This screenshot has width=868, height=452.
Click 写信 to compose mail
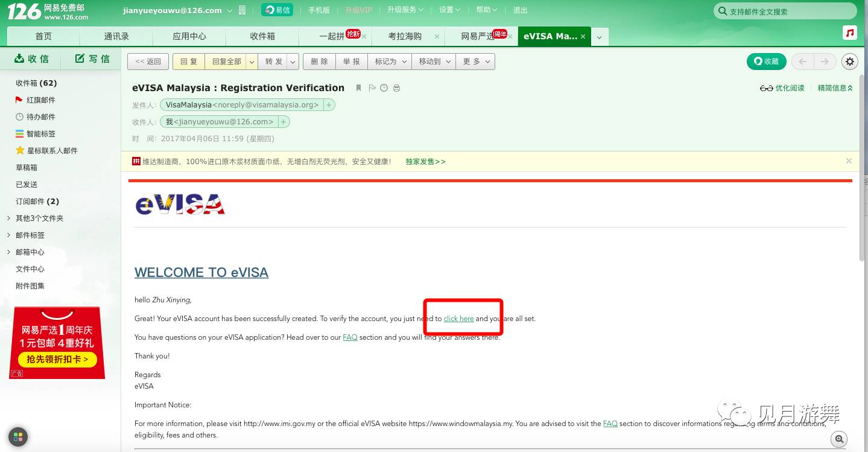point(92,59)
